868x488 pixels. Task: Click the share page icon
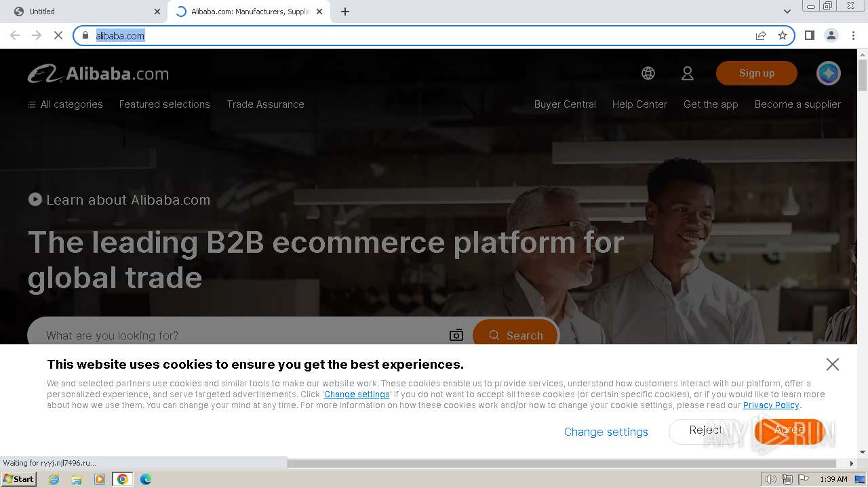[x=761, y=35]
